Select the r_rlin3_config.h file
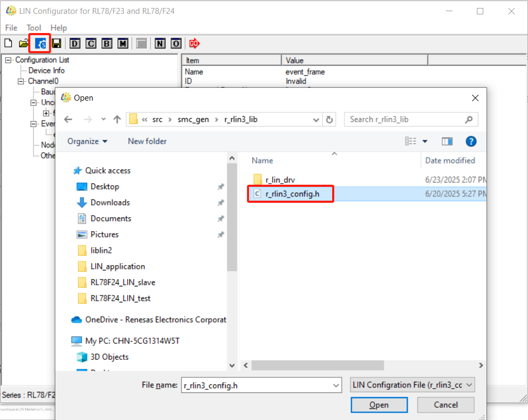The image size is (528, 420). pyautogui.click(x=292, y=194)
